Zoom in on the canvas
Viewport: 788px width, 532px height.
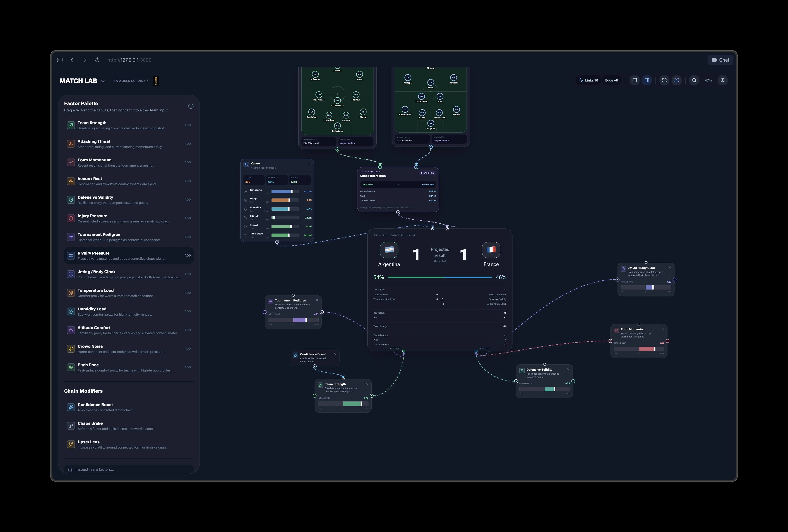(x=723, y=80)
